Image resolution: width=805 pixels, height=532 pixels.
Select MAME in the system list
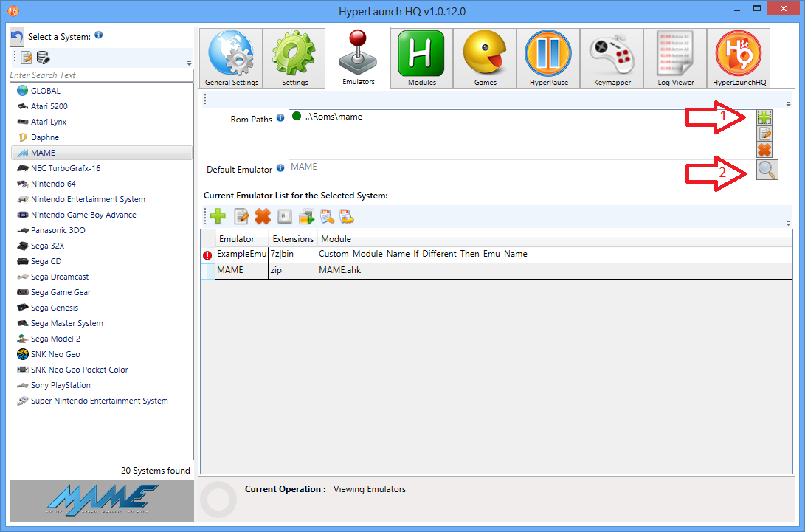click(102, 153)
